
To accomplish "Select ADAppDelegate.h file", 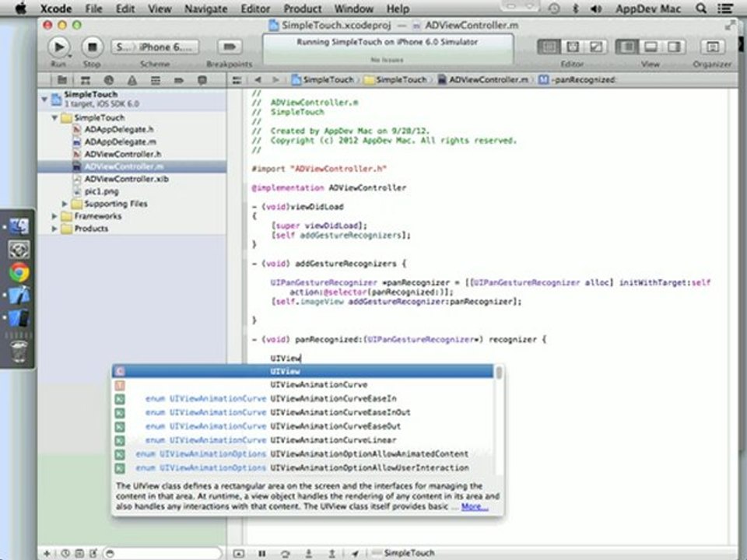I will [x=118, y=130].
